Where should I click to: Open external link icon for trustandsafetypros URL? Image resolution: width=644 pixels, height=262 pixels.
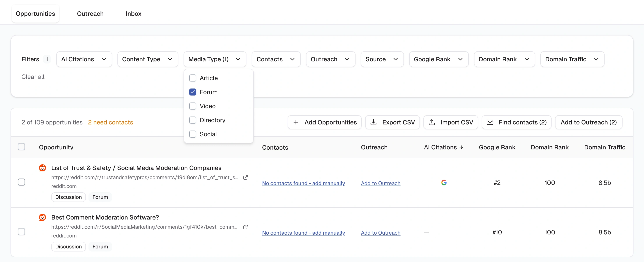point(246,177)
